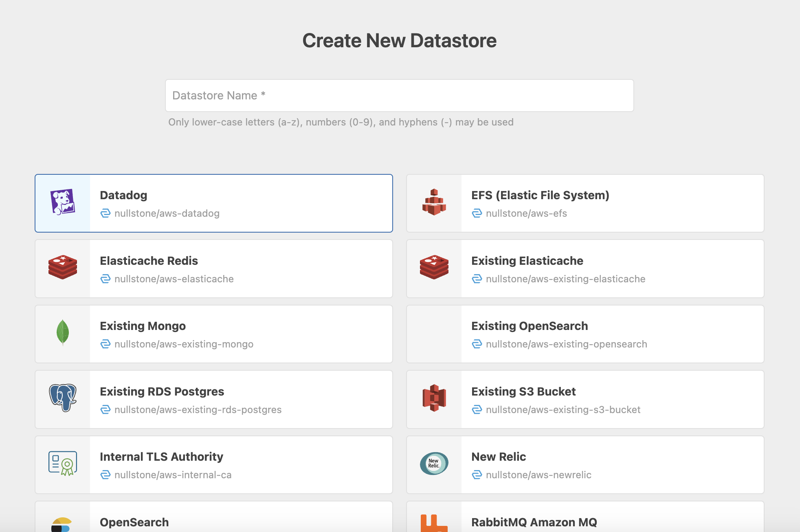Click the Elasticache Redis stacked-disks icon

pyautogui.click(x=62, y=268)
